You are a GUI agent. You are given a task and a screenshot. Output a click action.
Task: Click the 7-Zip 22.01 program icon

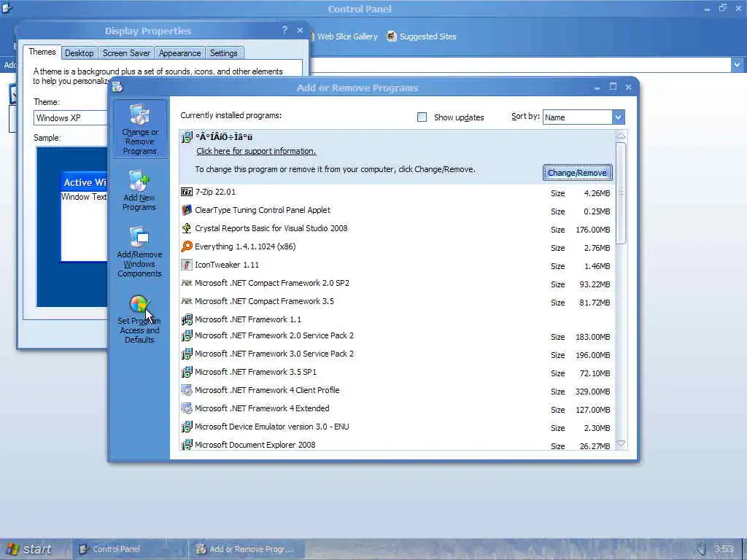pos(187,192)
